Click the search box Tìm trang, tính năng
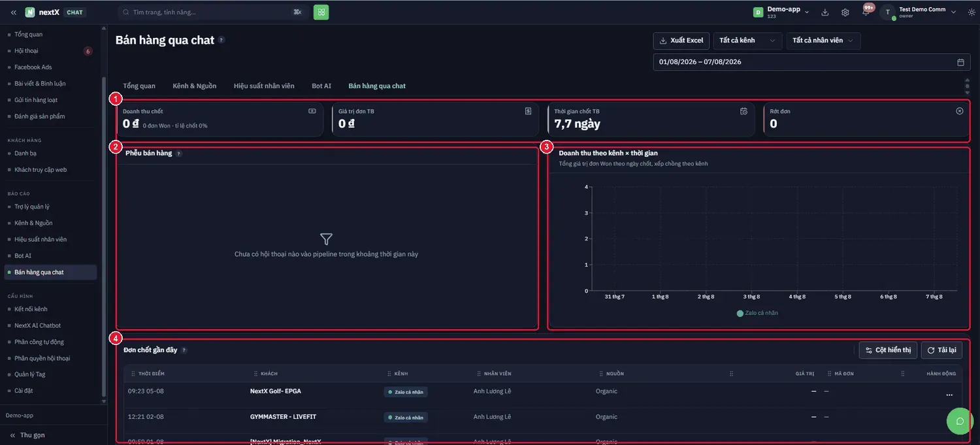The height and width of the screenshot is (445, 980). tap(214, 12)
